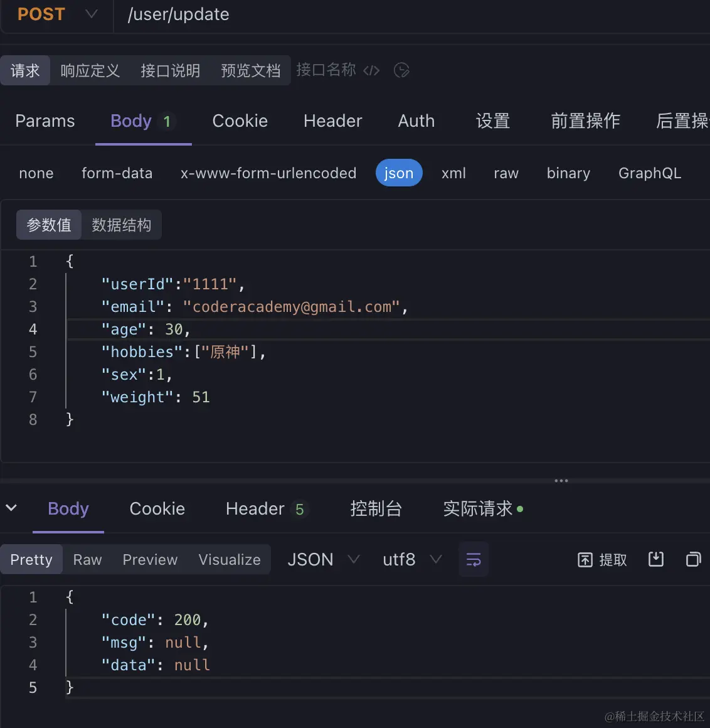710x728 pixels.
Task: Switch to the 请求 tab
Action: [25, 70]
